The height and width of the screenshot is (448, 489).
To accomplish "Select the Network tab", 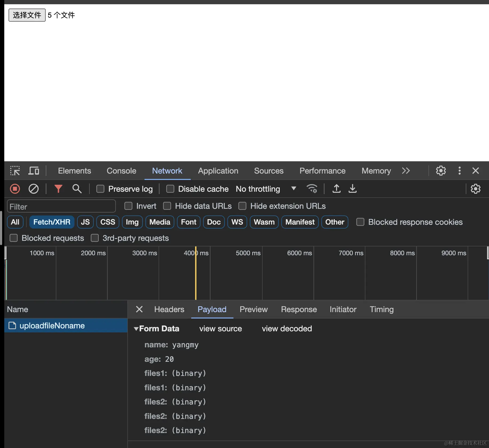I will pos(167,171).
